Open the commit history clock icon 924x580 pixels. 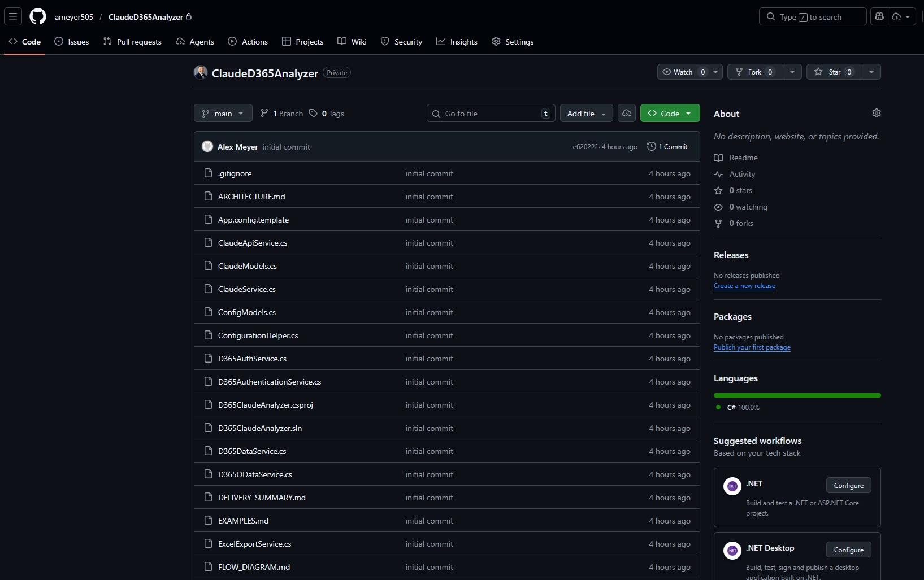(x=652, y=147)
